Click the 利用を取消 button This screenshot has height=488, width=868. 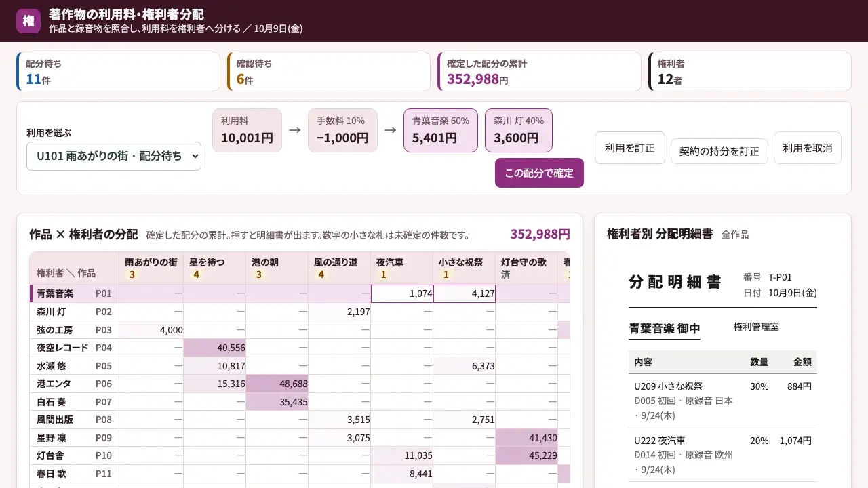point(808,148)
